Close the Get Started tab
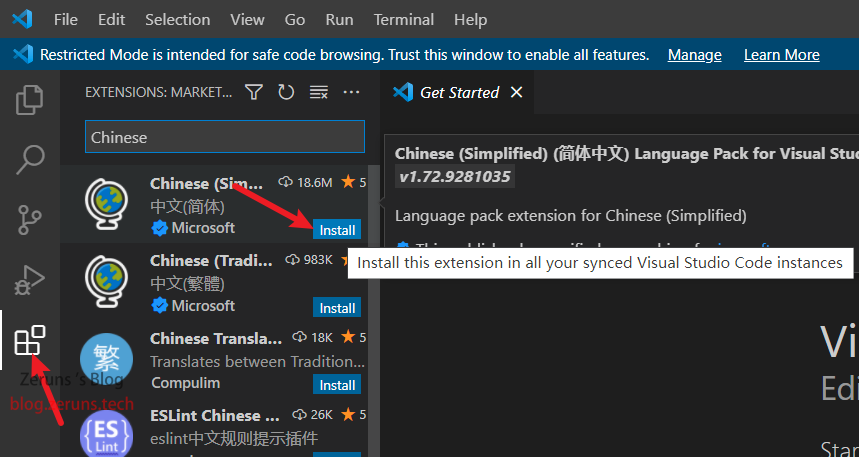 point(517,92)
